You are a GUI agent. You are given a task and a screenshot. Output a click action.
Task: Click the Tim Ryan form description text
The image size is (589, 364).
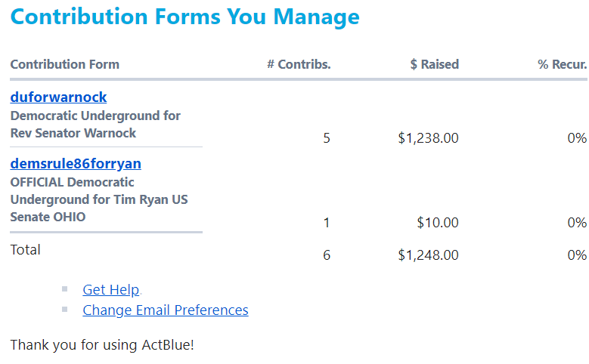pos(98,199)
